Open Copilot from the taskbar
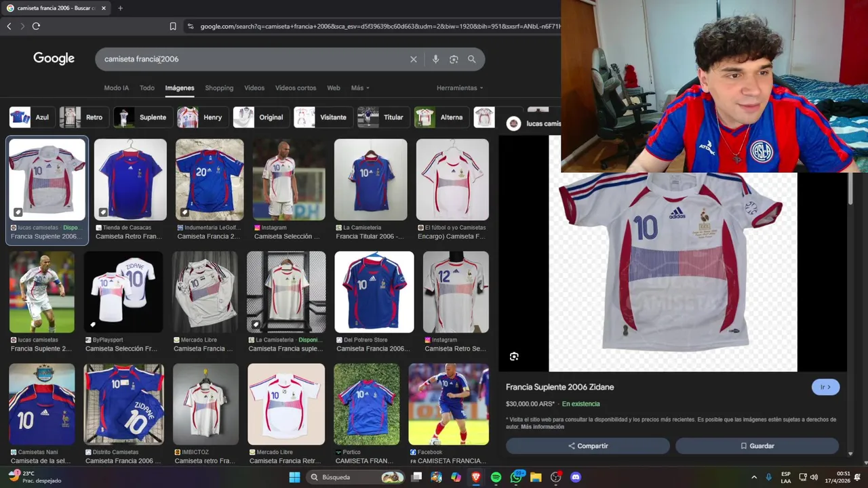Screen dimensions: 868x488 [456, 477]
